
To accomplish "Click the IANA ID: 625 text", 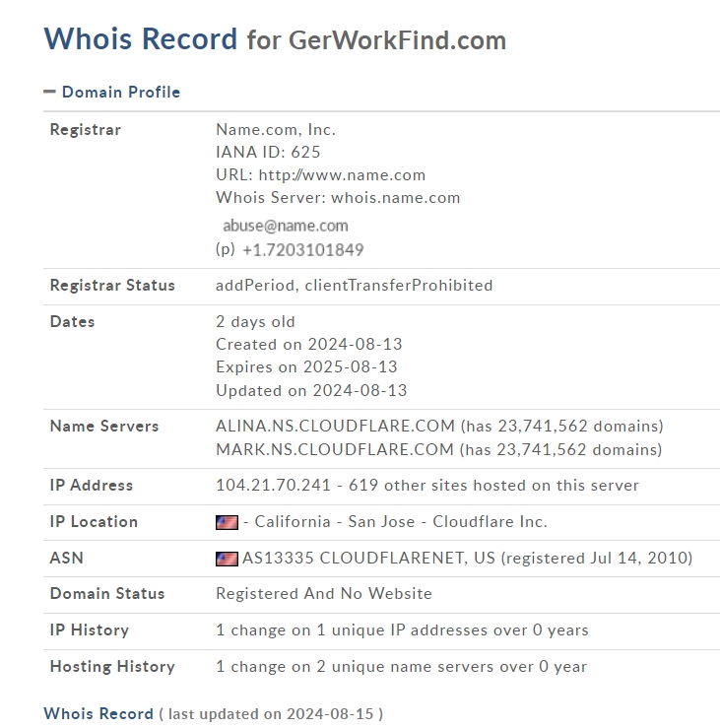I will [x=268, y=153].
